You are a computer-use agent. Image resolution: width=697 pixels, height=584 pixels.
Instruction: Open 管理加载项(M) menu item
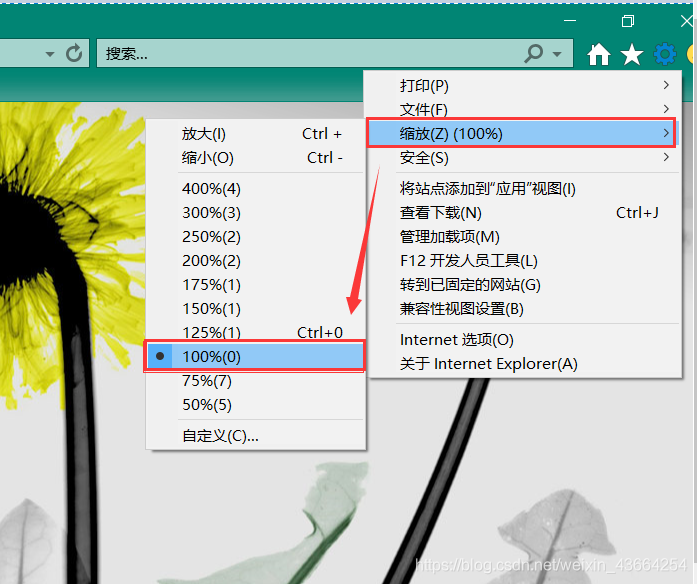coord(523,237)
